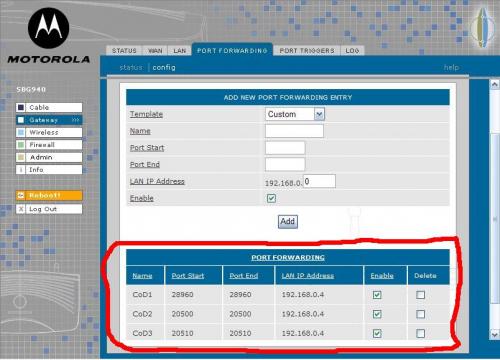
Task: Open the WAN tab
Action: (155, 51)
